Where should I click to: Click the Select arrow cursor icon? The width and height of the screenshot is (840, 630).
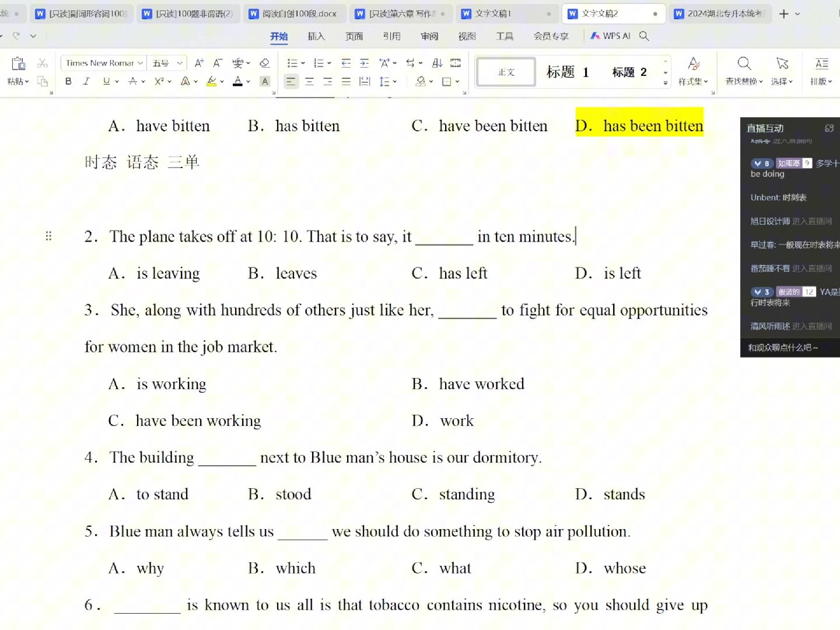click(x=782, y=63)
